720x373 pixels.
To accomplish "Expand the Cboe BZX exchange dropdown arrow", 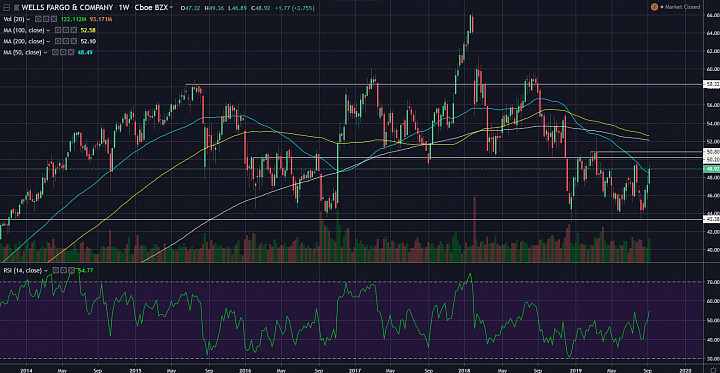I will pos(171,8).
